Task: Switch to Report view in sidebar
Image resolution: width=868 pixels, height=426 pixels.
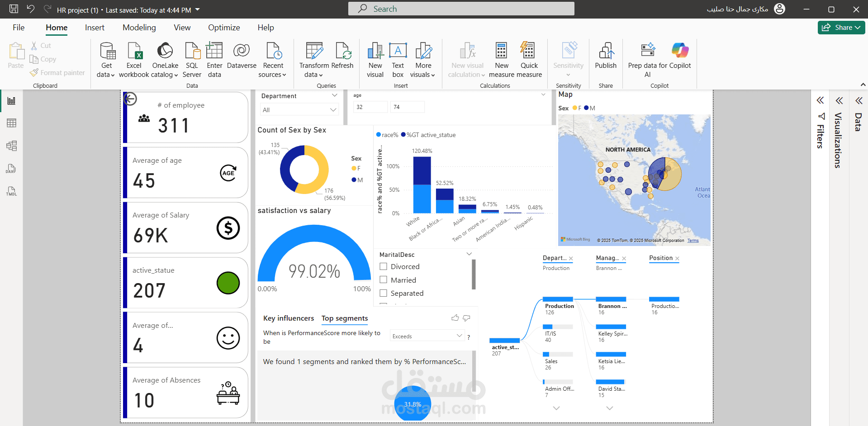Action: (11, 100)
